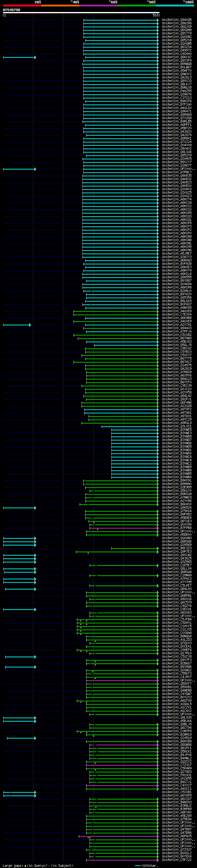197x868 pixels.
Task: Select hit UniRef100_A9NY65
Action: (177, 308)
